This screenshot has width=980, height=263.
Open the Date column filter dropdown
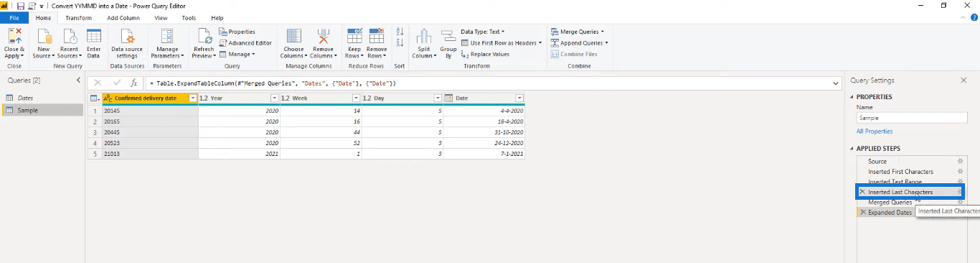coord(519,98)
